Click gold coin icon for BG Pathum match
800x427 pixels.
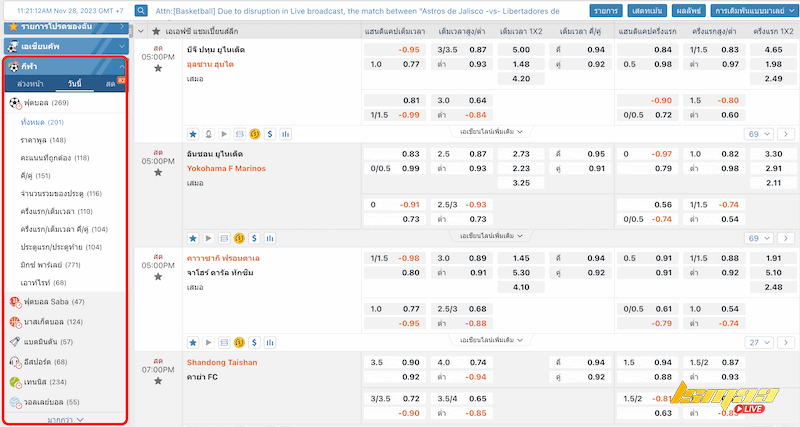255,134
